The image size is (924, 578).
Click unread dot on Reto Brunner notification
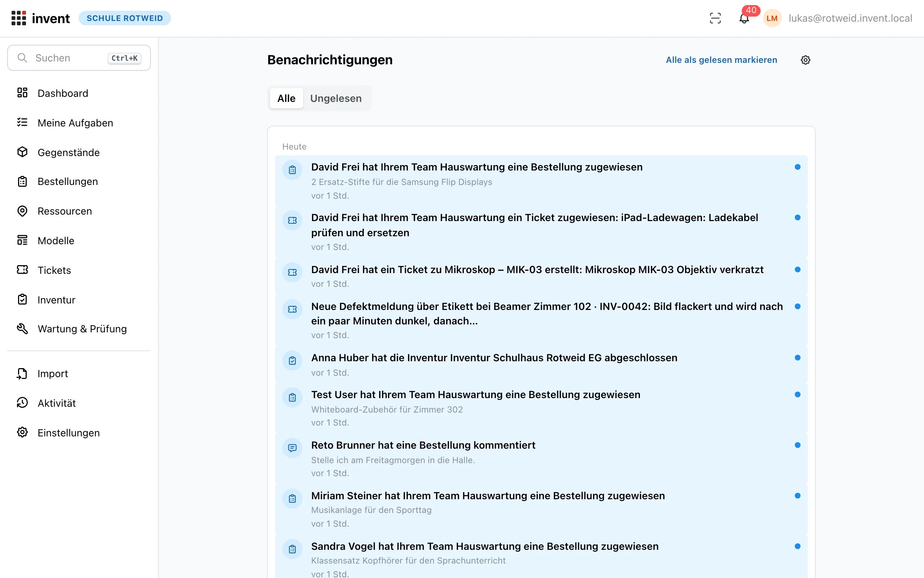(798, 445)
